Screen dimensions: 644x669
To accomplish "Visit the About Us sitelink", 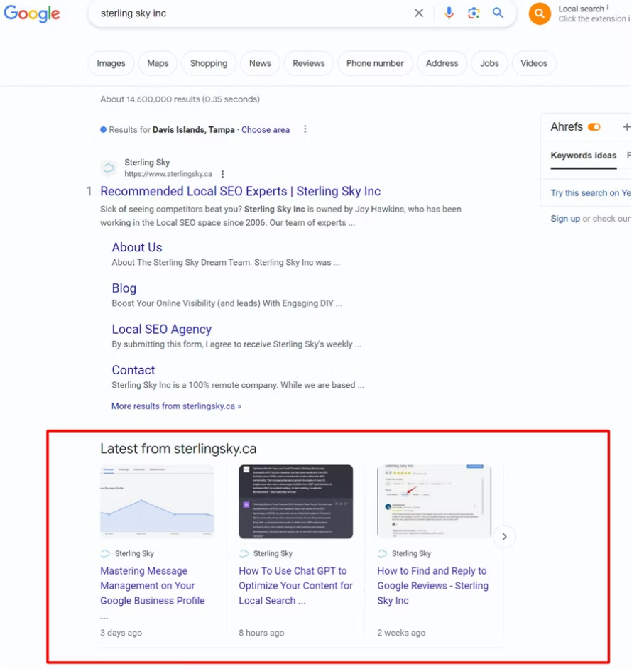I will coord(137,247).
